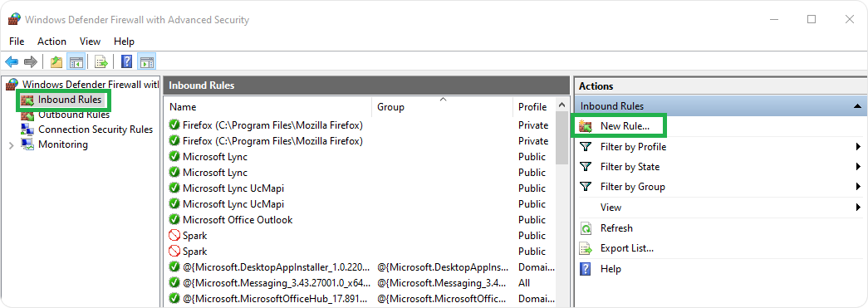This screenshot has height=308, width=868.
Task: Open the File menu
Action: click(x=17, y=42)
